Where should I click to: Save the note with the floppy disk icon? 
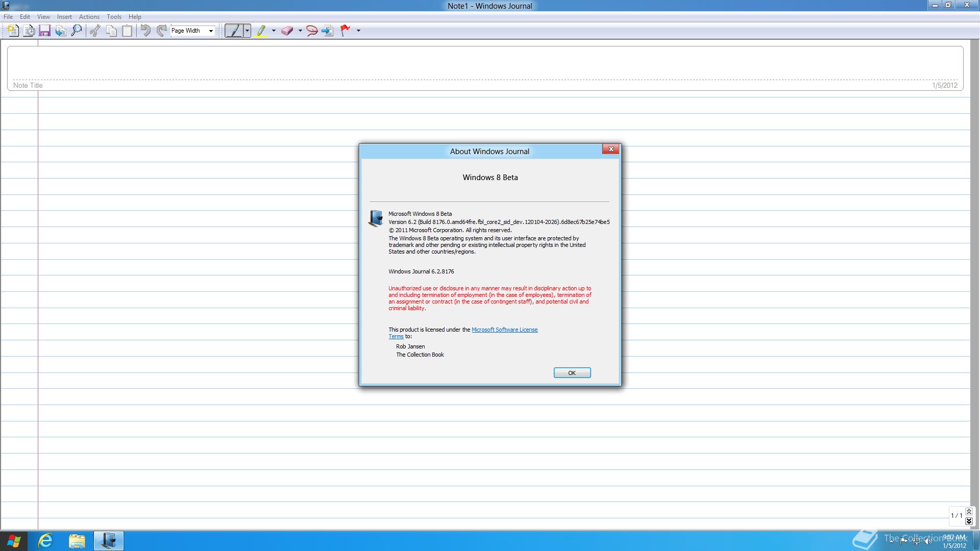pos(44,31)
